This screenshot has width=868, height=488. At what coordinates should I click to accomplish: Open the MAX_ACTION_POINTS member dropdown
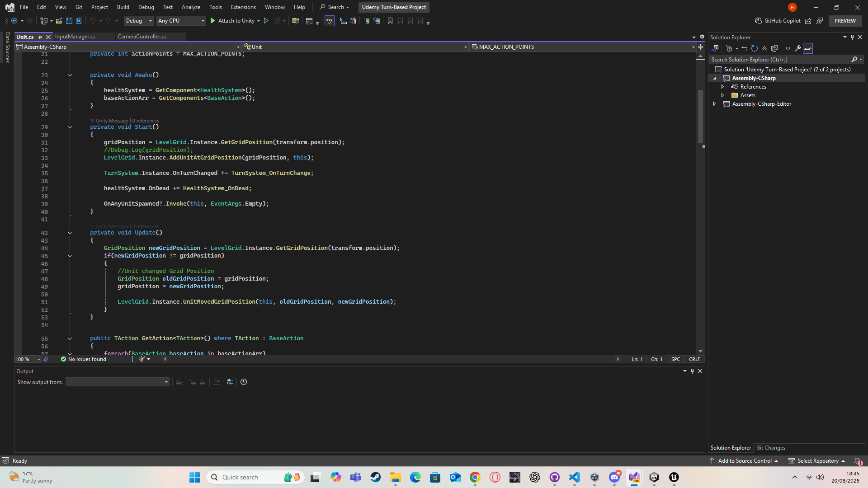coord(583,47)
